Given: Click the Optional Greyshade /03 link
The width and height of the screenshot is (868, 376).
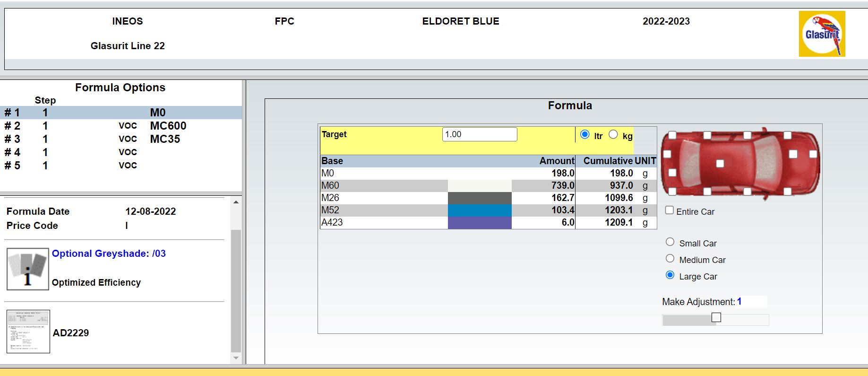Looking at the screenshot, I should coord(109,254).
